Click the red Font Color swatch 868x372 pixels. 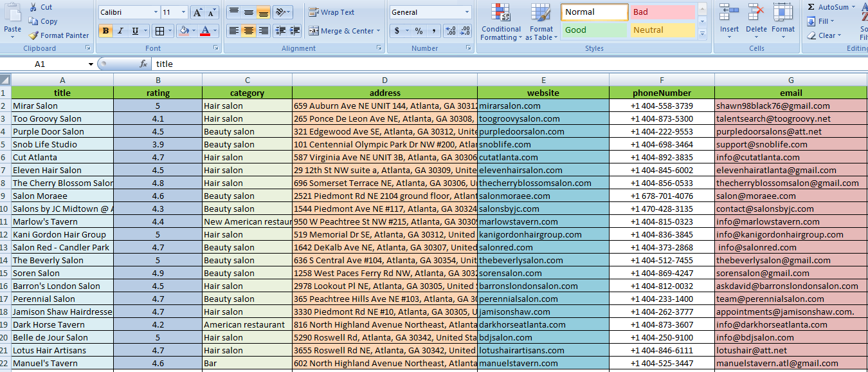coord(204,33)
